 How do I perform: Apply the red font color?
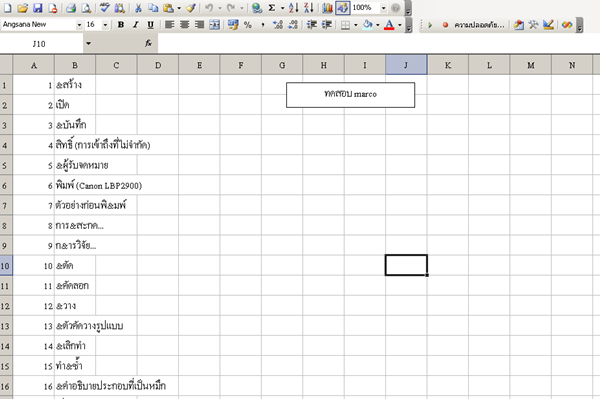(x=389, y=25)
